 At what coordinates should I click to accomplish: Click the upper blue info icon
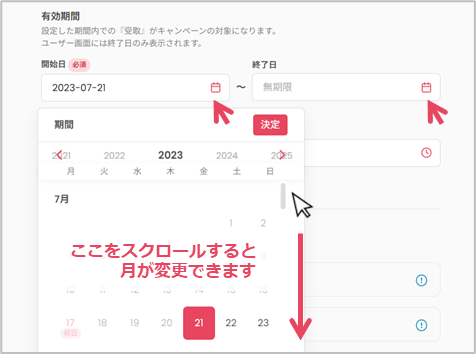pos(421,280)
